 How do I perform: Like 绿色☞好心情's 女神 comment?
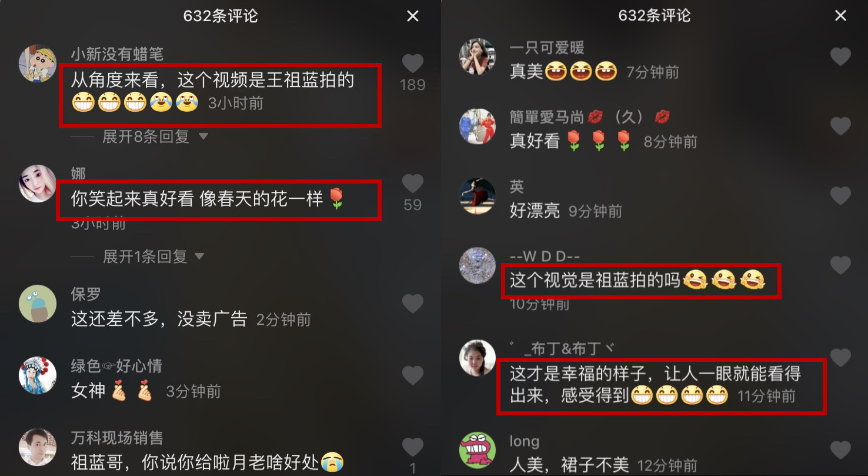tap(412, 375)
